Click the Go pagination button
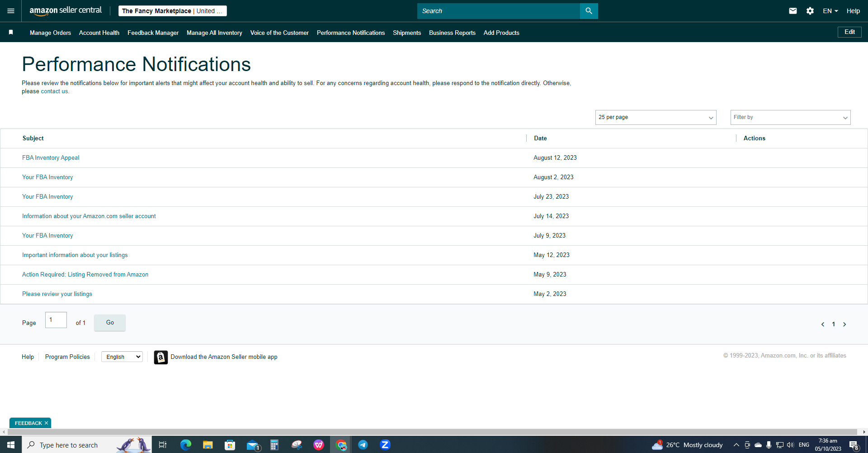This screenshot has height=453, width=868. [x=110, y=323]
